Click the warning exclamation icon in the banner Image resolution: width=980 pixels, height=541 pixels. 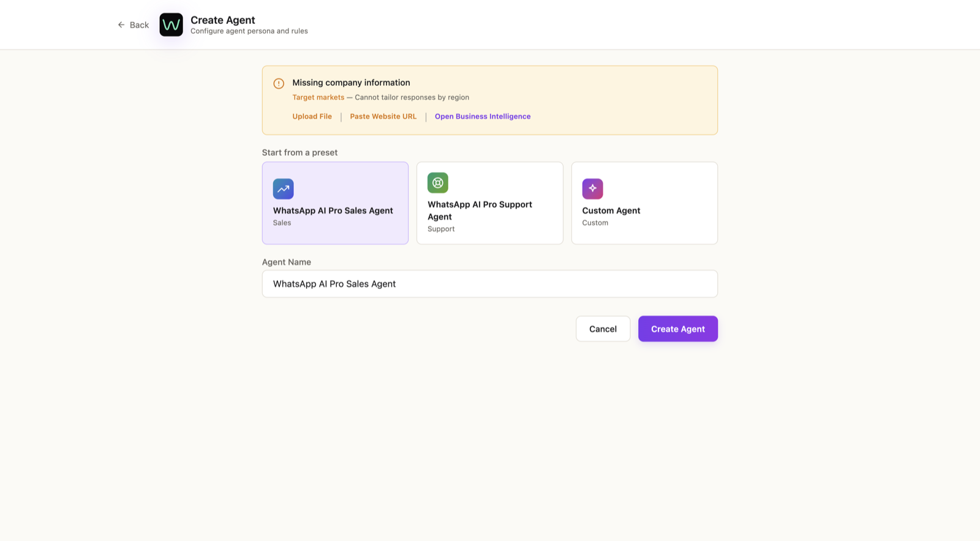(x=279, y=83)
